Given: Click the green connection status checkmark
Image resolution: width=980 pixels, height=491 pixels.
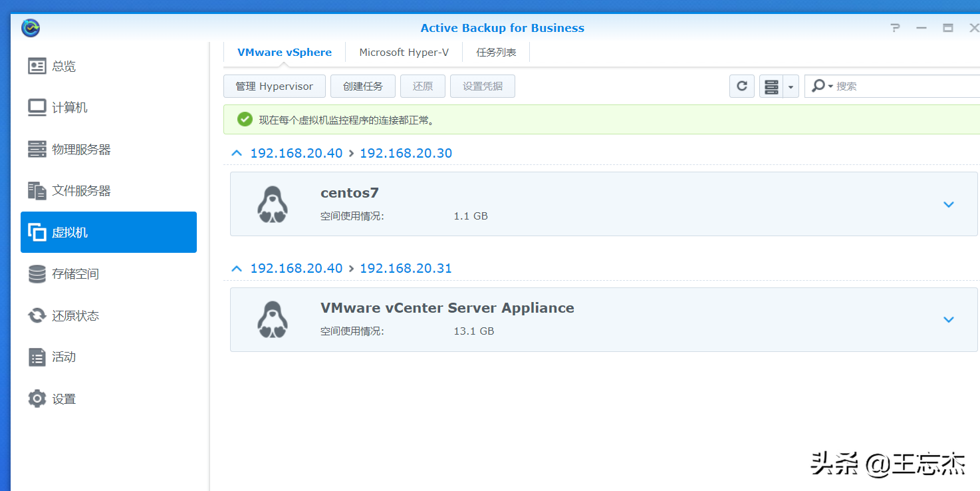Looking at the screenshot, I should coord(245,120).
